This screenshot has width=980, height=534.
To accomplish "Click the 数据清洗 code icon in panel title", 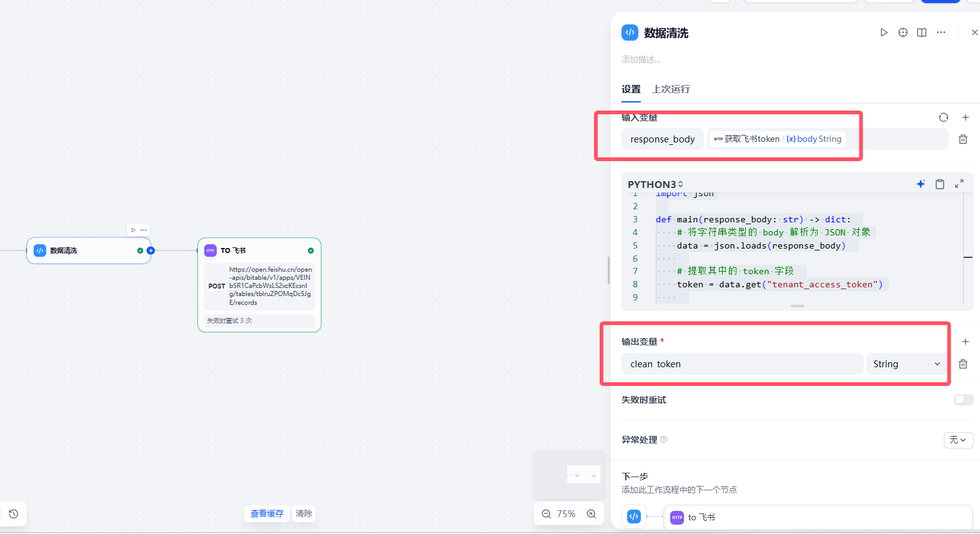I will pos(630,32).
